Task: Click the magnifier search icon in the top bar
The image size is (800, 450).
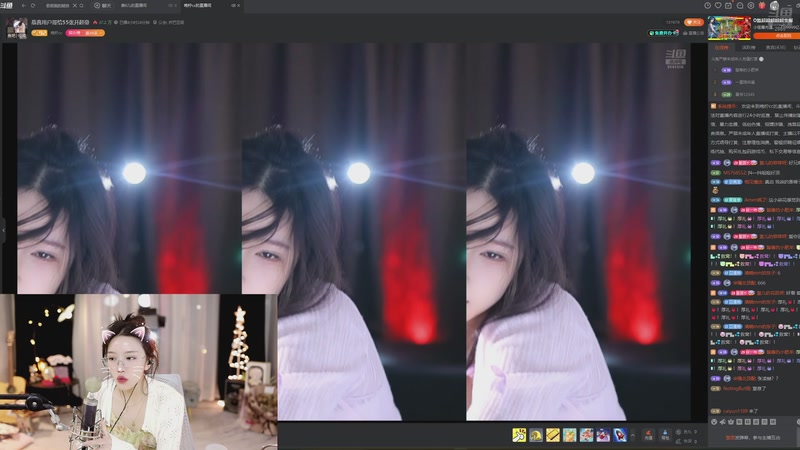Action: tap(81, 6)
